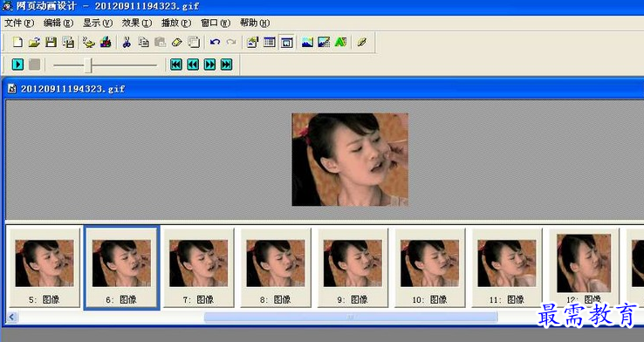Viewport: 644px width, 342px height.
Task: Step back to previous frame
Action: click(x=193, y=65)
